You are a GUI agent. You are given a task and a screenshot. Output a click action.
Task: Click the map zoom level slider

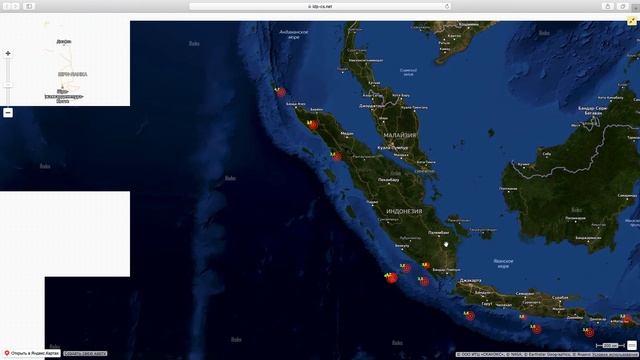[8, 84]
